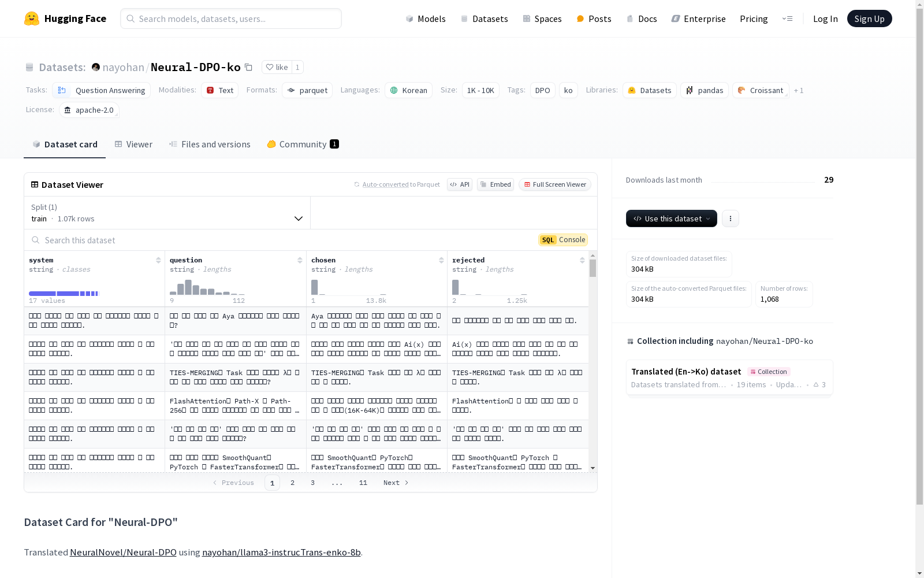
Task: Open the nayohan user profile link
Action: 124,67
